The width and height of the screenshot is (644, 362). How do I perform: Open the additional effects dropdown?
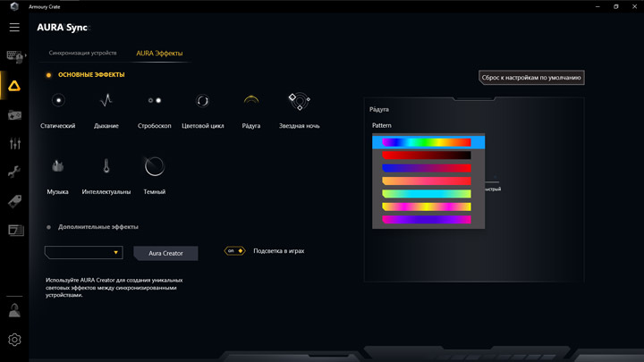coord(83,252)
